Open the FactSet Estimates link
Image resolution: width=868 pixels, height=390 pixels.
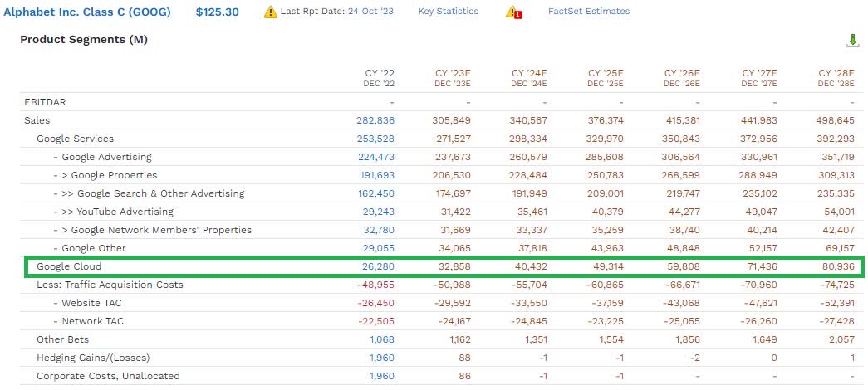[588, 12]
